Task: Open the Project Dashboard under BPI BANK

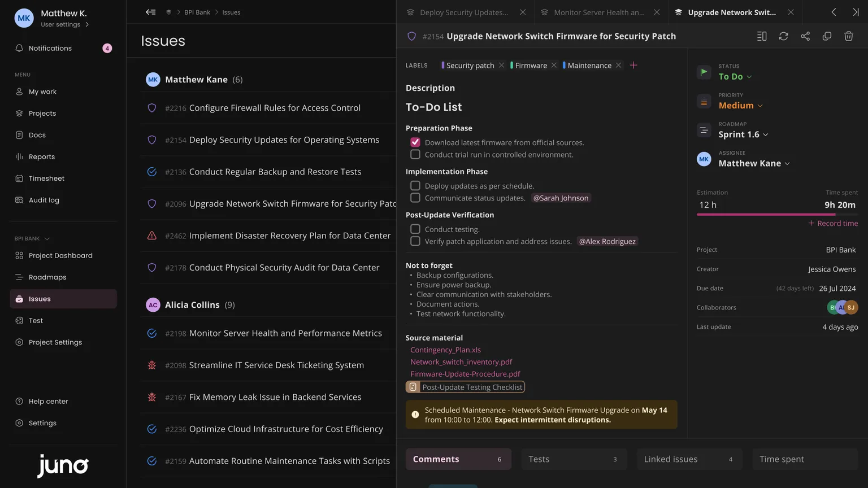Action: click(x=60, y=255)
